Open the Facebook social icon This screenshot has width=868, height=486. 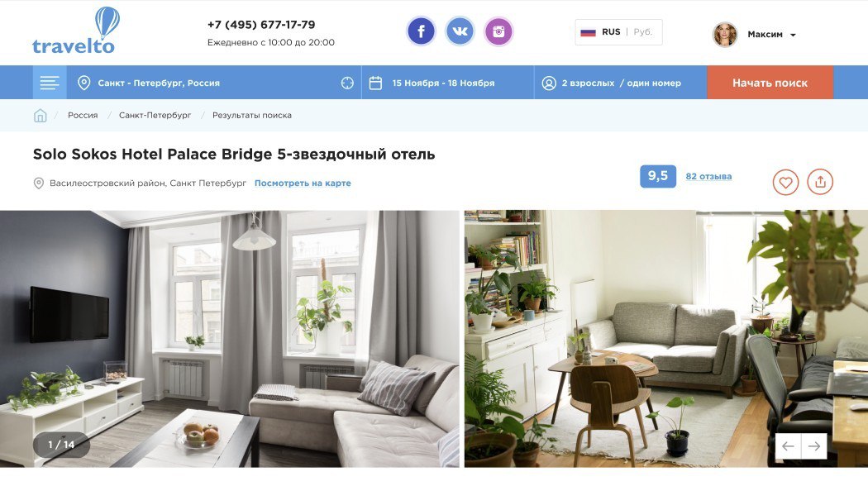click(421, 31)
